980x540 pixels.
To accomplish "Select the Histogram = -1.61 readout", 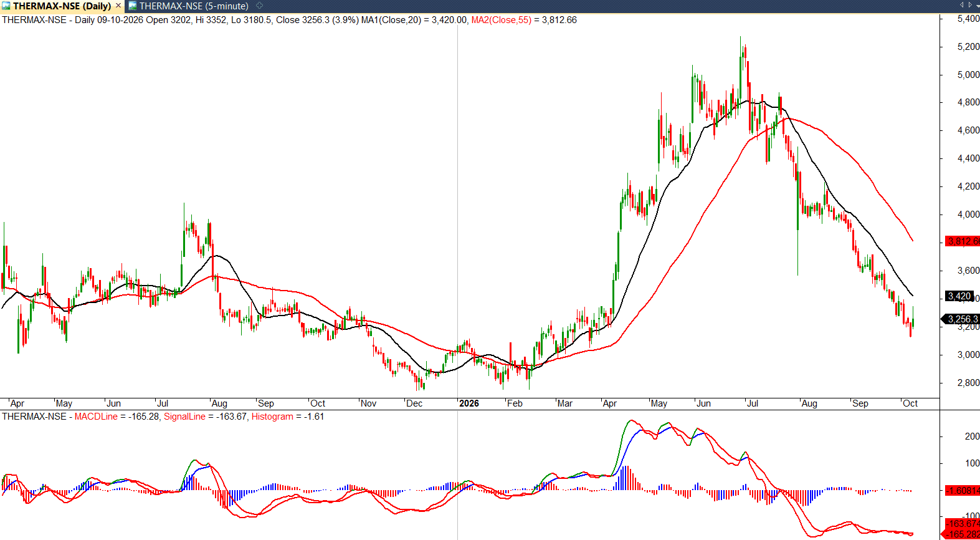I will [288, 417].
